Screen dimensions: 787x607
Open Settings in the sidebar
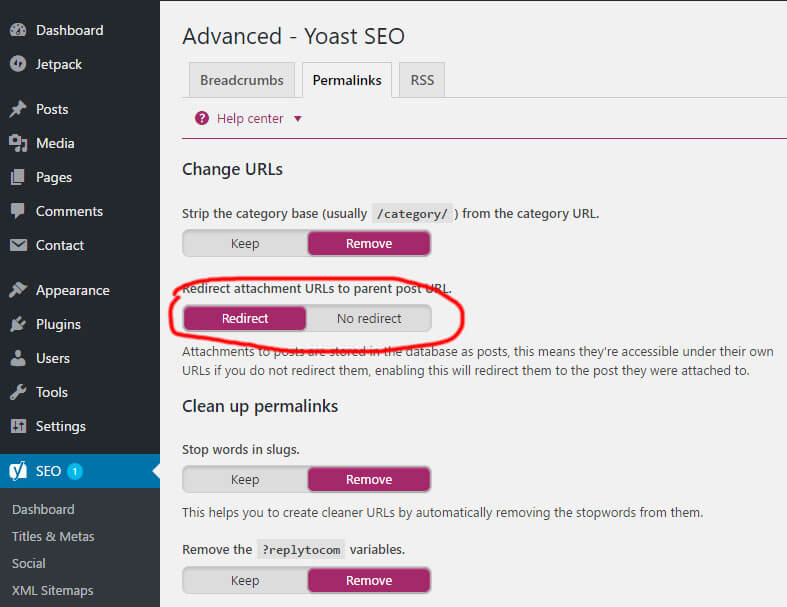pos(61,427)
